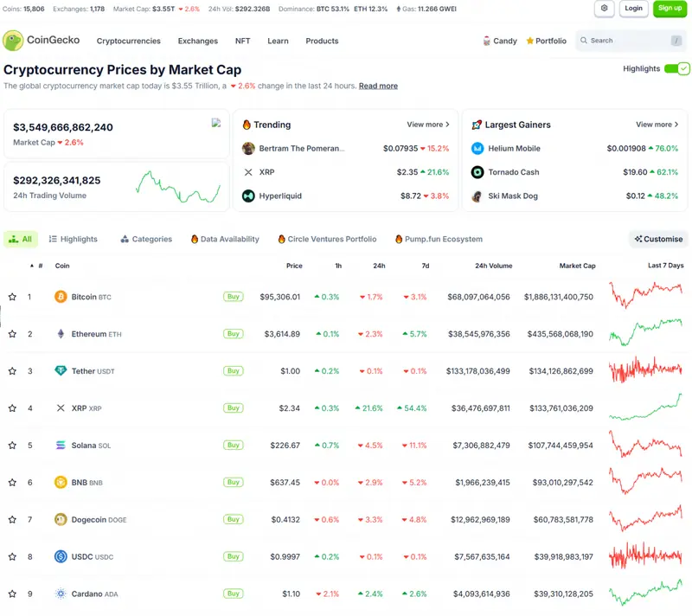692x616 pixels.
Task: Favorite Tether with its star
Action: pyautogui.click(x=12, y=370)
